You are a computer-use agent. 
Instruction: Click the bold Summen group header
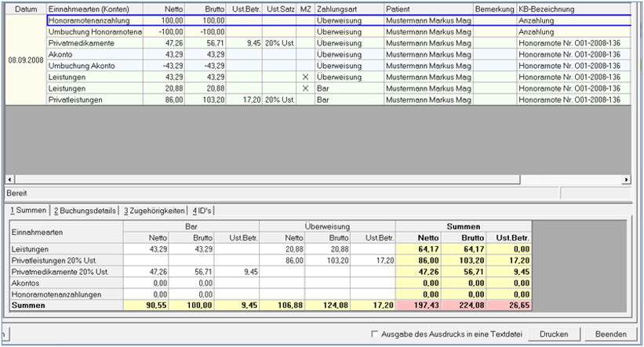coord(464,226)
